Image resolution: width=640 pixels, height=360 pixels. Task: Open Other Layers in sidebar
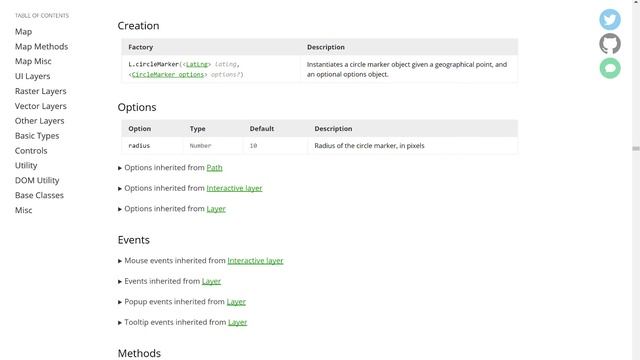click(39, 121)
